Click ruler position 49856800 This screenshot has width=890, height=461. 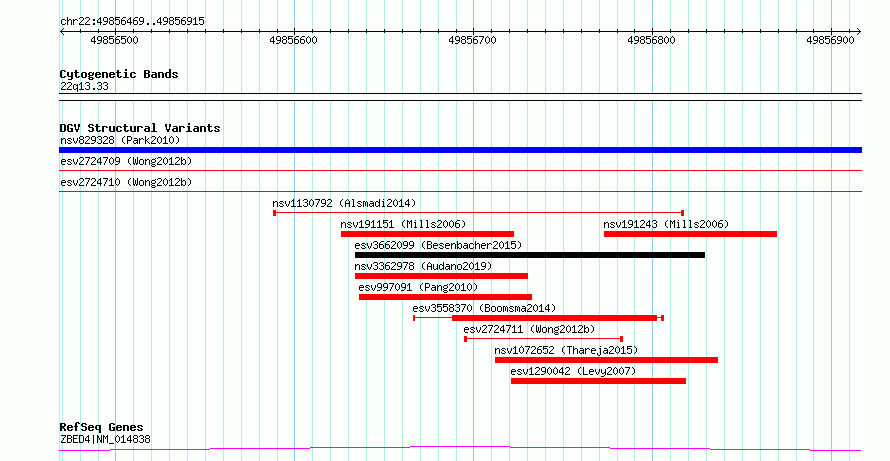652,40
